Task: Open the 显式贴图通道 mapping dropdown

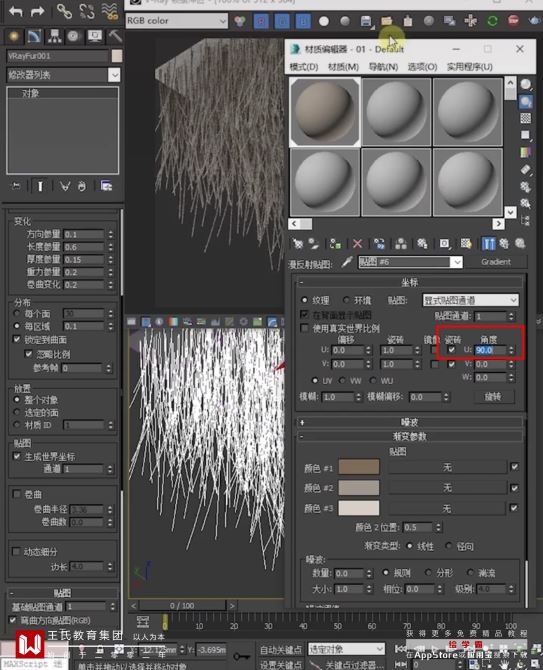Action: [470, 300]
